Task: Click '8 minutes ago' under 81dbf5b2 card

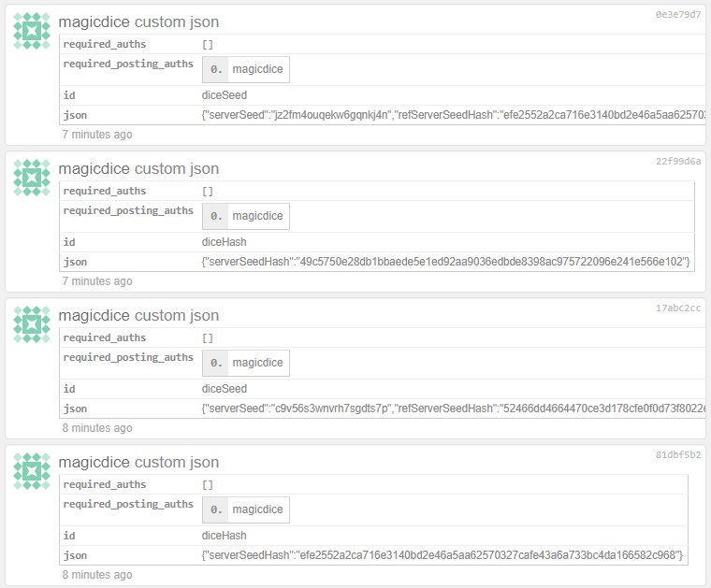Action: (97, 575)
